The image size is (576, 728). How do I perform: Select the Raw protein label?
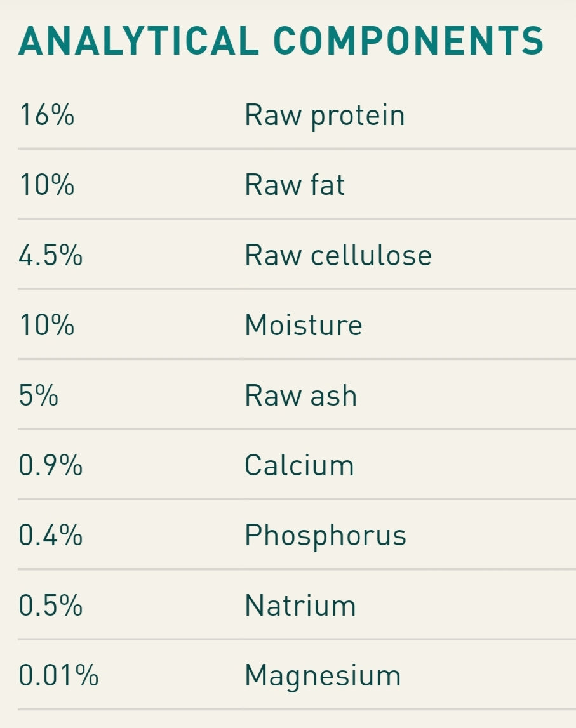pos(325,116)
